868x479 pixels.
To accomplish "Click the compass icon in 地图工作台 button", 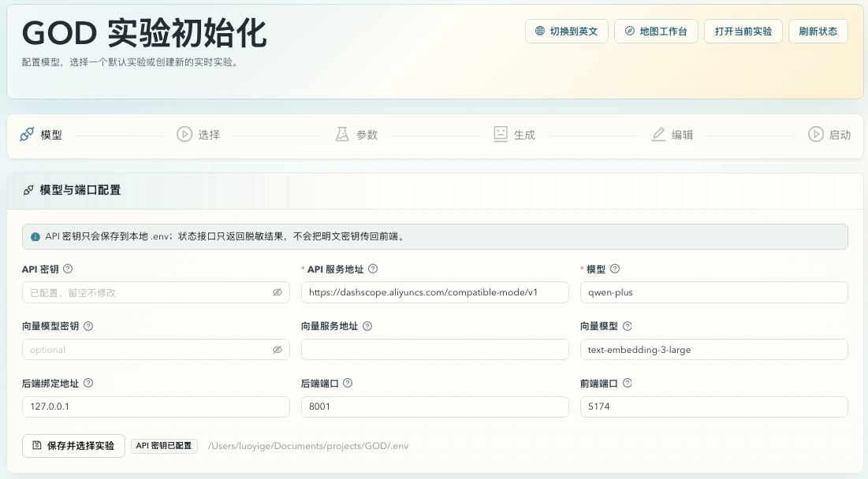I will point(629,31).
